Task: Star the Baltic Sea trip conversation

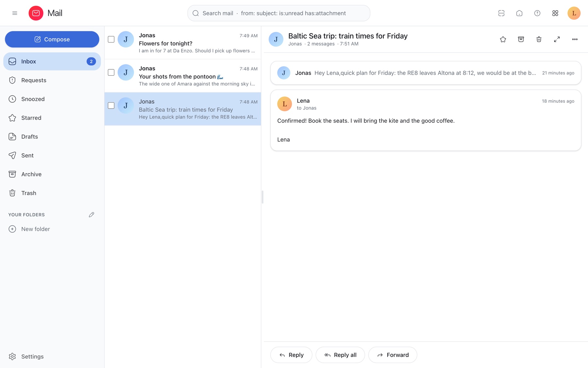Action: click(503, 39)
